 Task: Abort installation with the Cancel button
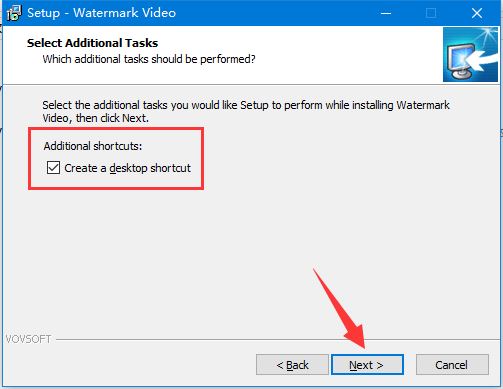(x=452, y=365)
